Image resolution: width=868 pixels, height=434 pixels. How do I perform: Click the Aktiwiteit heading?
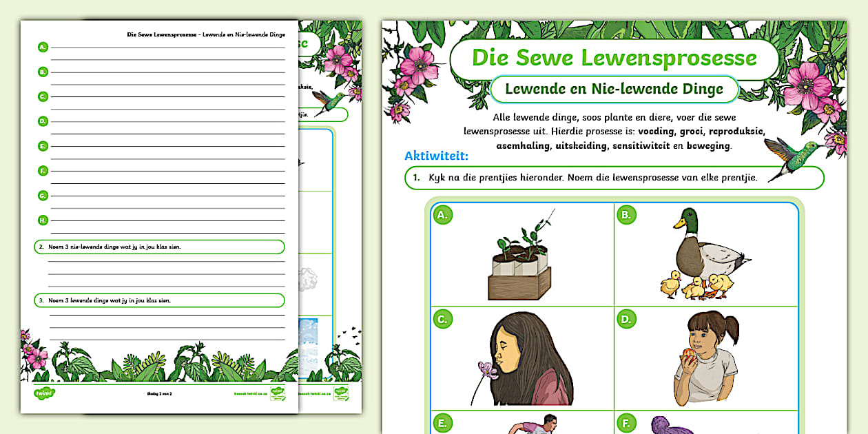[x=436, y=156]
